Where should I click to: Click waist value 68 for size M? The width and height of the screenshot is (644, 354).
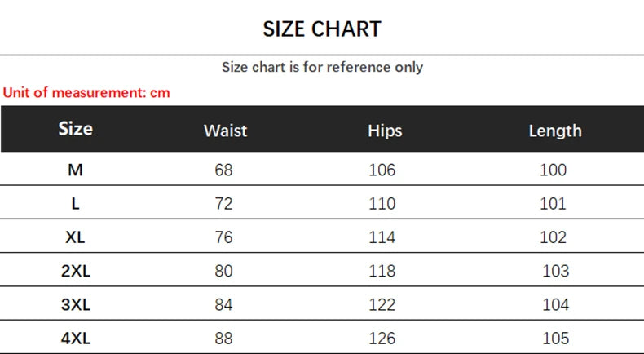click(x=224, y=170)
